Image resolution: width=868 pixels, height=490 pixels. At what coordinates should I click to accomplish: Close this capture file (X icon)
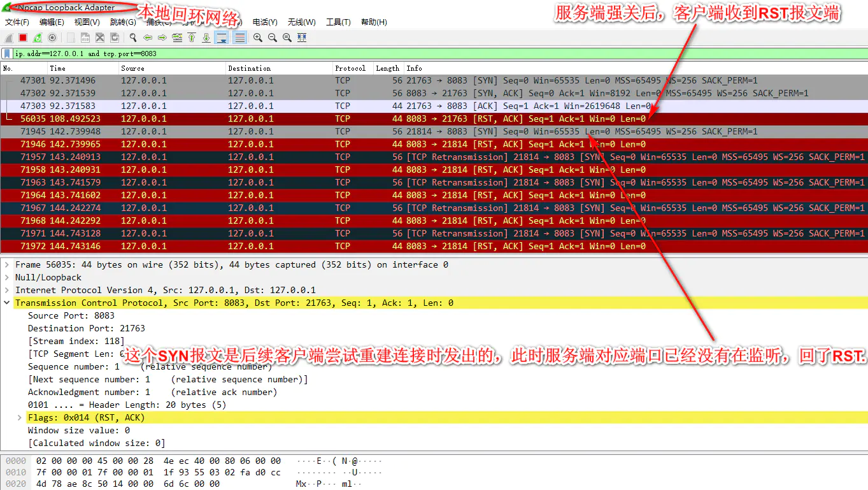100,38
